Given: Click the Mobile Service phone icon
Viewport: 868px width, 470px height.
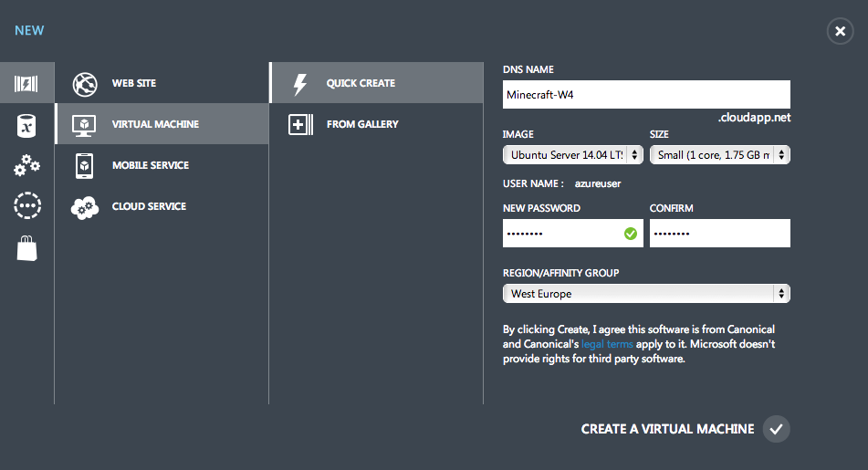Looking at the screenshot, I should point(85,165).
